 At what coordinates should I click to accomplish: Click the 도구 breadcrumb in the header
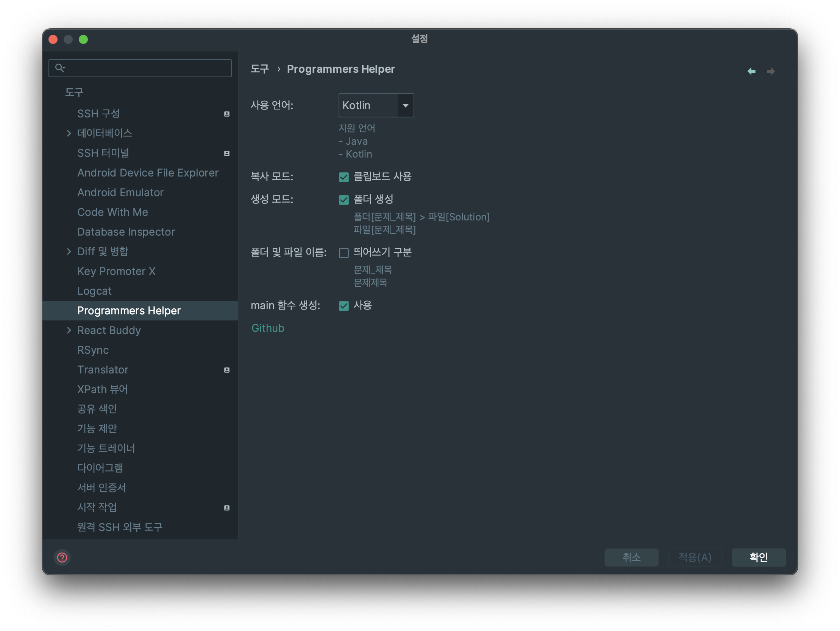[x=260, y=69]
